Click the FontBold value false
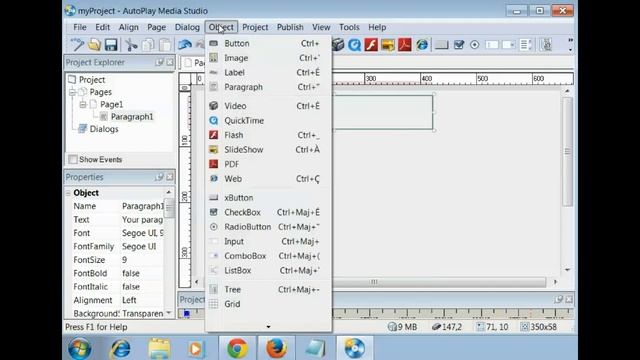The height and width of the screenshot is (360, 640). point(131,273)
